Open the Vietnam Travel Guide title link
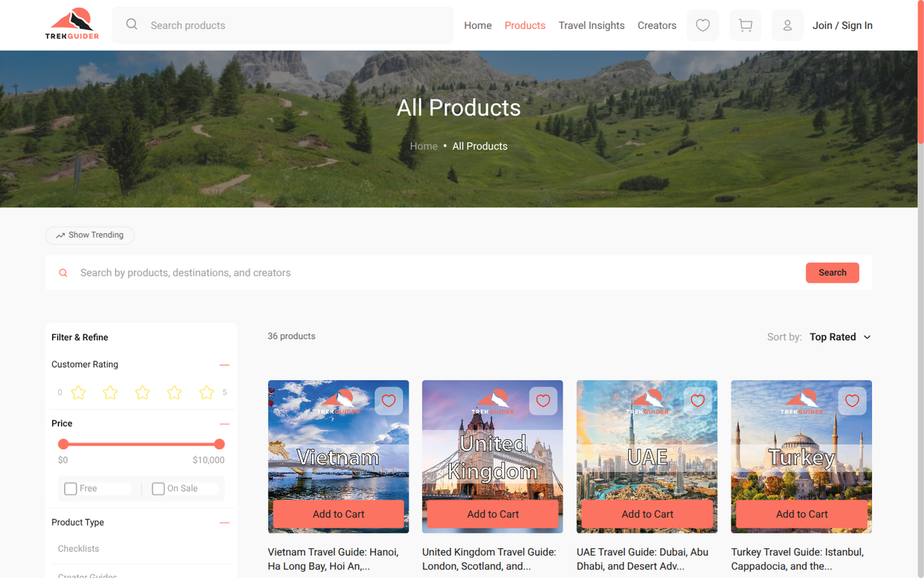The width and height of the screenshot is (924, 578). (x=334, y=559)
